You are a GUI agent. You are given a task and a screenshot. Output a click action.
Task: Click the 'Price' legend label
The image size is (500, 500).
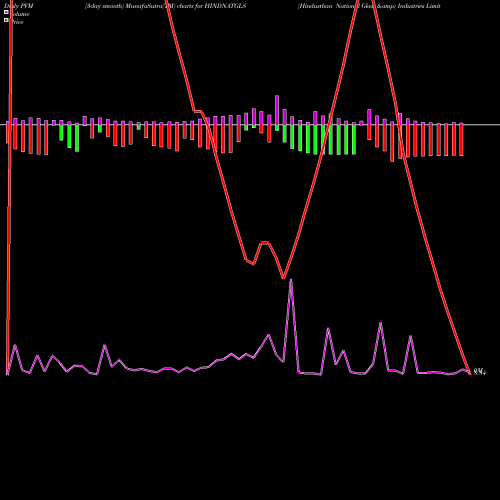click(x=18, y=22)
